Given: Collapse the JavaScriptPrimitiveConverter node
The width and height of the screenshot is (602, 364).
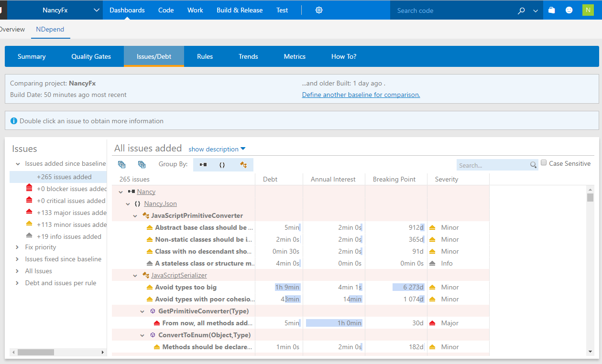Looking at the screenshot, I should pyautogui.click(x=135, y=215).
